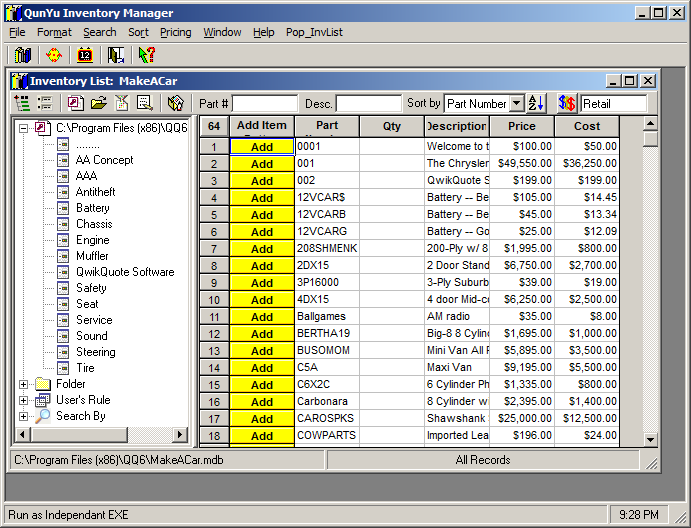Click the expand tree list icon
The width and height of the screenshot is (691, 528).
[22, 103]
